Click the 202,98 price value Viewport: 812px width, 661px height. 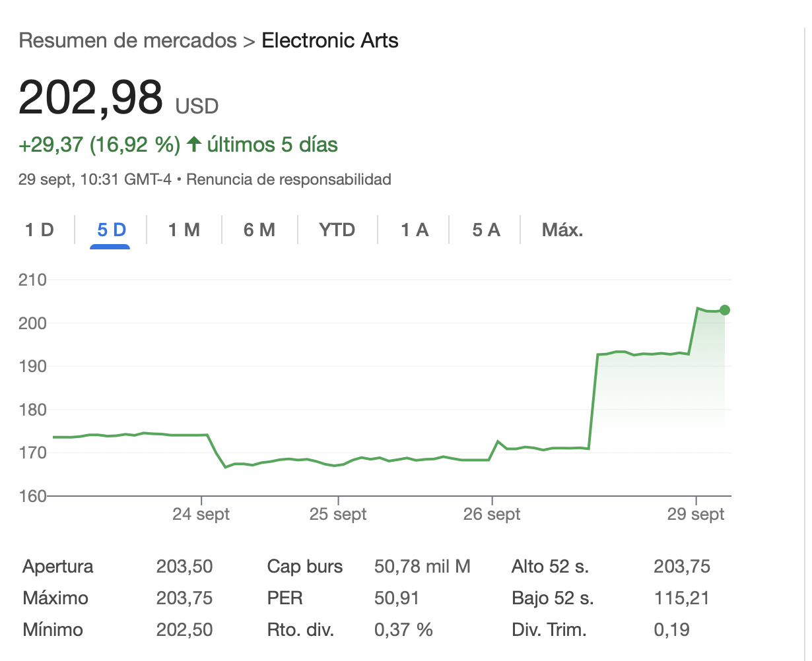(x=90, y=98)
